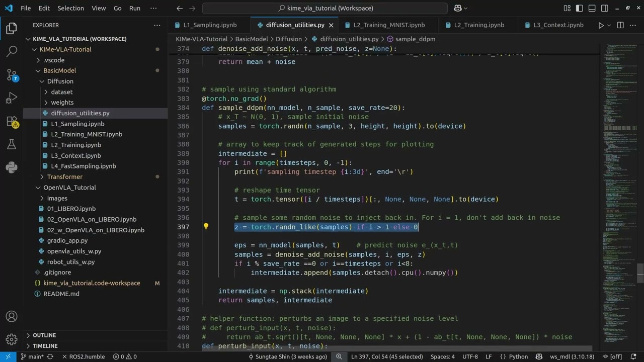Toggle the primary side bar visibility
The image size is (644, 362).
[579, 8]
